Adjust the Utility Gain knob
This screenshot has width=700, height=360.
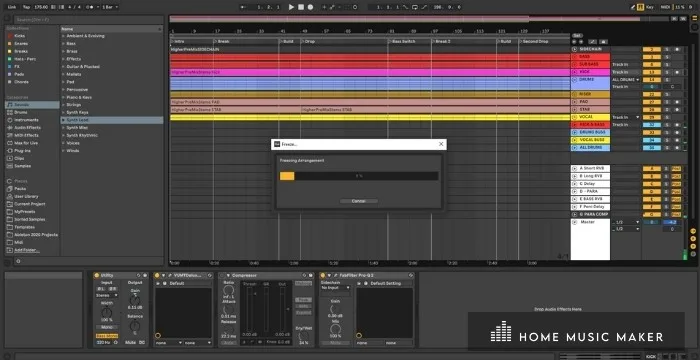pyautogui.click(x=135, y=301)
